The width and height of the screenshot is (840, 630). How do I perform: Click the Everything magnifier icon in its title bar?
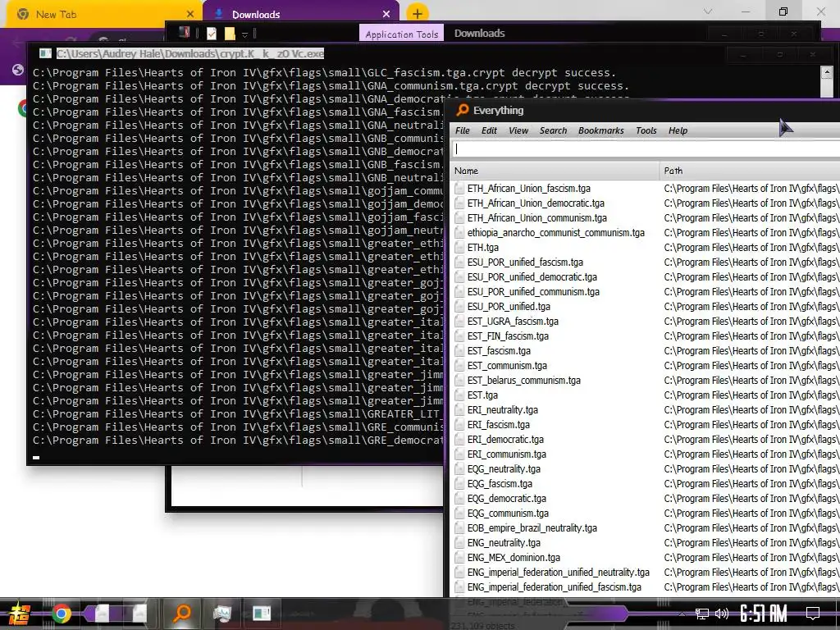(x=463, y=111)
